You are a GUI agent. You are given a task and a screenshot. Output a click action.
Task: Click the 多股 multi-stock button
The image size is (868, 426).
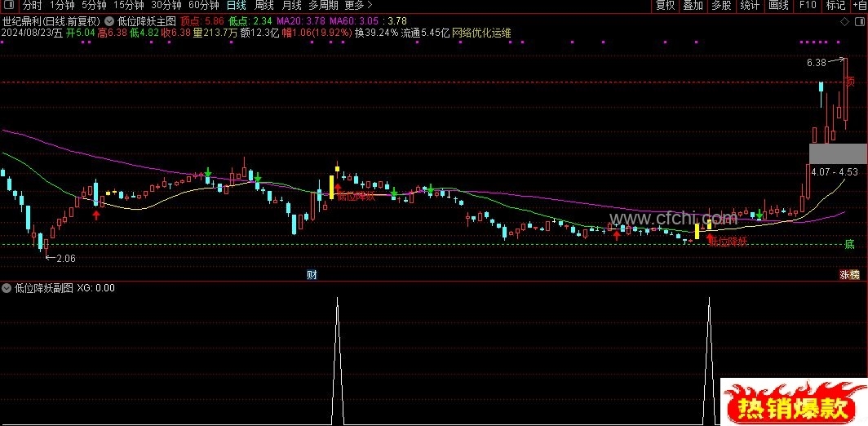coord(721,6)
